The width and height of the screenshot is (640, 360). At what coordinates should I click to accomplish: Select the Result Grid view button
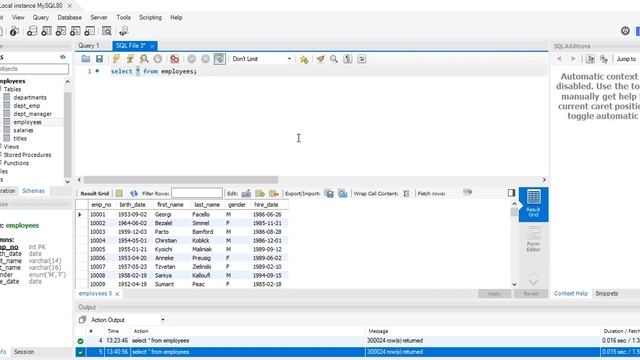(533, 204)
